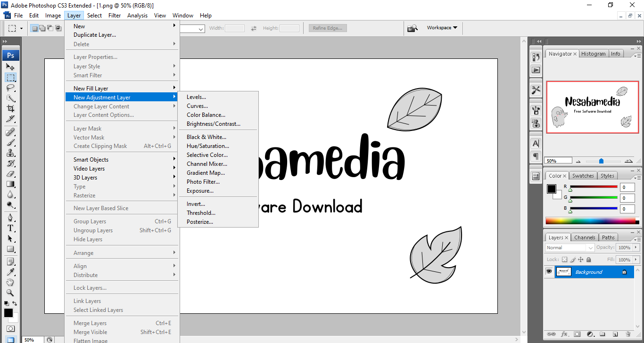Open the History panel icon
This screenshot has height=343, width=644.
coord(536,57)
